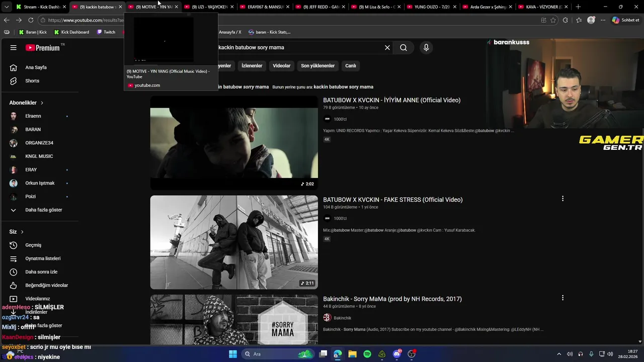
Task: Open the Orkun Işıtmak subscription channel
Action: [x=39, y=183]
